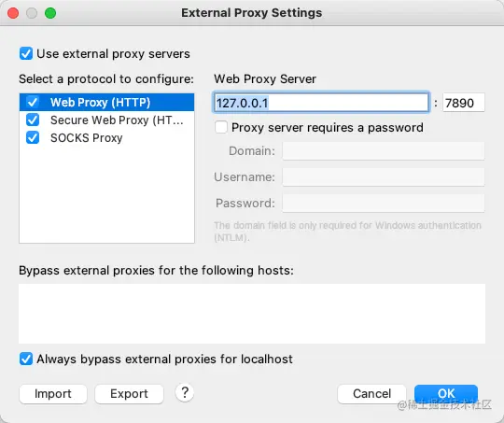Toggle the Secure Web Proxy checkbox
504x423 pixels.
click(33, 120)
